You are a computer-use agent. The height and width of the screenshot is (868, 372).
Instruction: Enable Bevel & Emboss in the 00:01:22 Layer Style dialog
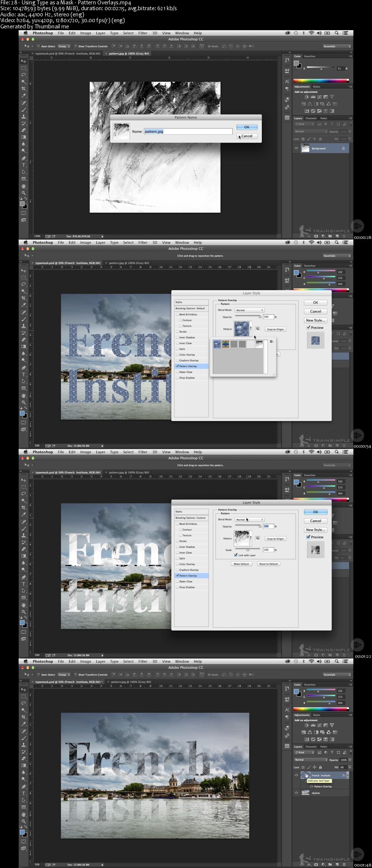[177, 524]
